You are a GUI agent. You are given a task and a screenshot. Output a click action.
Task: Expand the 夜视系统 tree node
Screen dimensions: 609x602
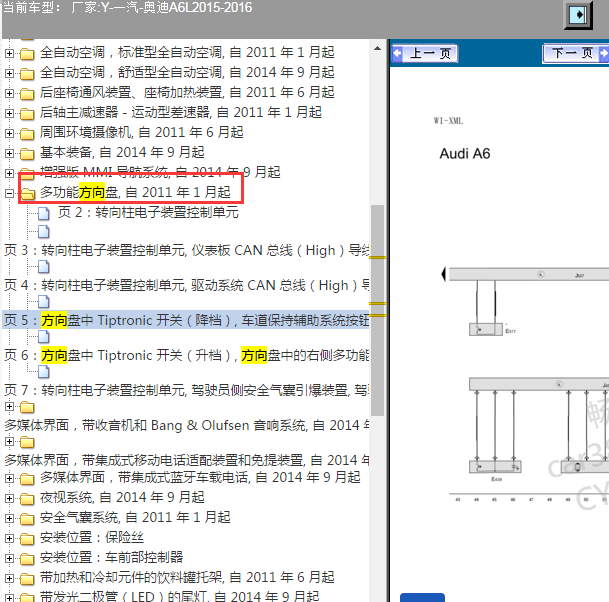tap(9, 498)
